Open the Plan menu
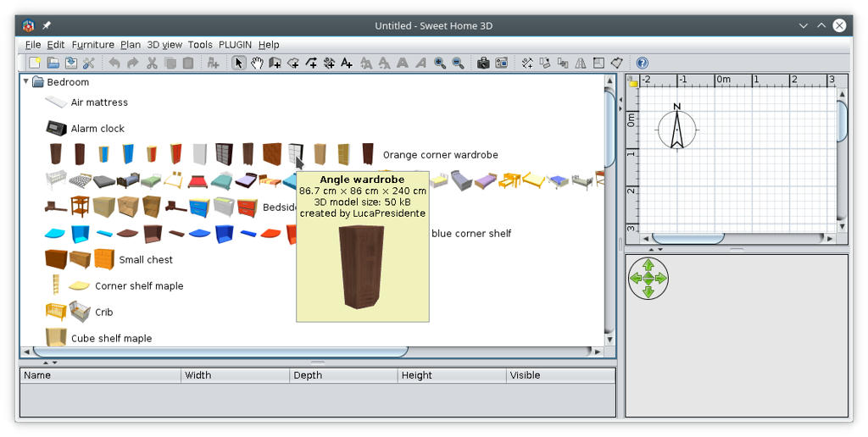Viewport: 868px width, 437px height. click(x=131, y=45)
